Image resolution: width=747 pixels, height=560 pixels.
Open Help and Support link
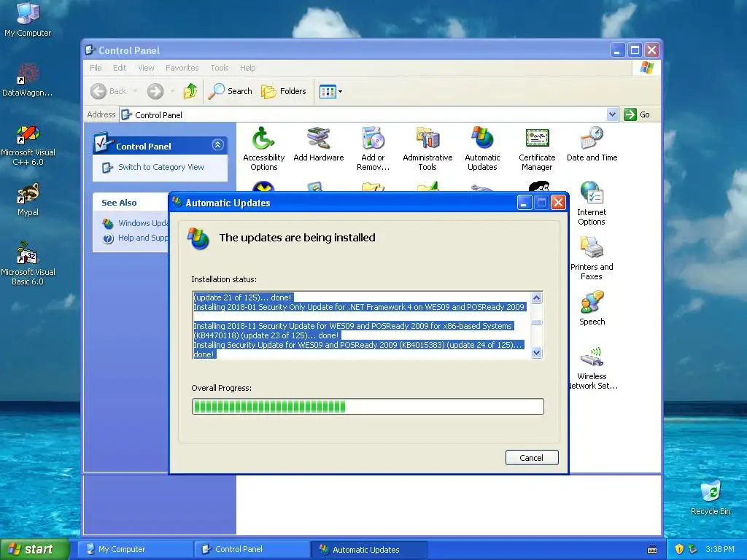click(143, 238)
